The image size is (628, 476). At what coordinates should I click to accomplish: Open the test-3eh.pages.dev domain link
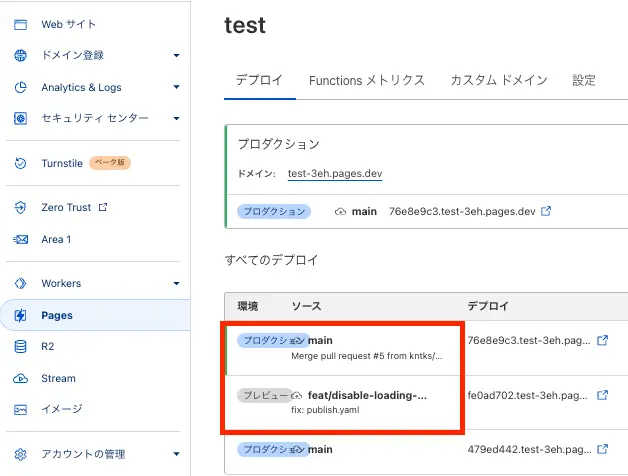coord(335,173)
